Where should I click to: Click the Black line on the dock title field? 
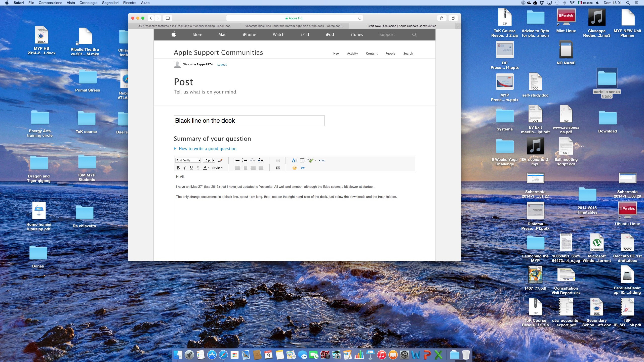pos(249,121)
